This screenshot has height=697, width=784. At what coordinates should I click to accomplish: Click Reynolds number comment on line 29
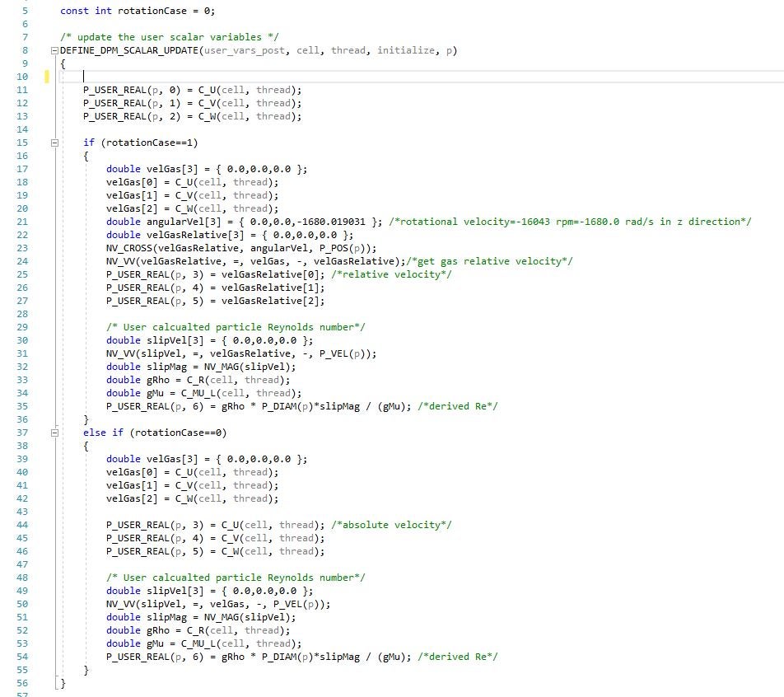[x=236, y=327]
